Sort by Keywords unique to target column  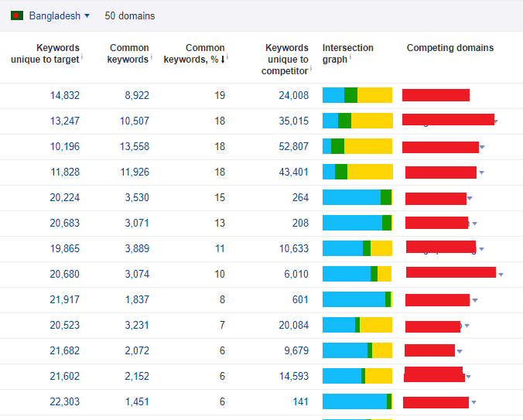tap(45, 53)
